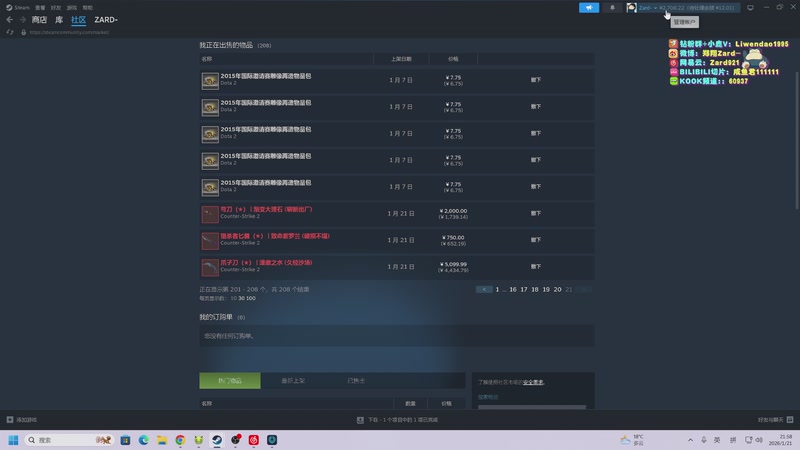This screenshot has width=800, height=450.
Task: Switch to the 最新上架 tab
Action: coord(293,380)
